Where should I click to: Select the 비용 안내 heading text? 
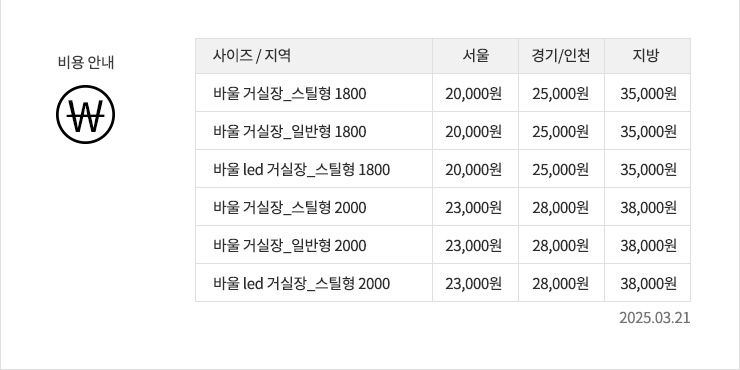click(86, 62)
